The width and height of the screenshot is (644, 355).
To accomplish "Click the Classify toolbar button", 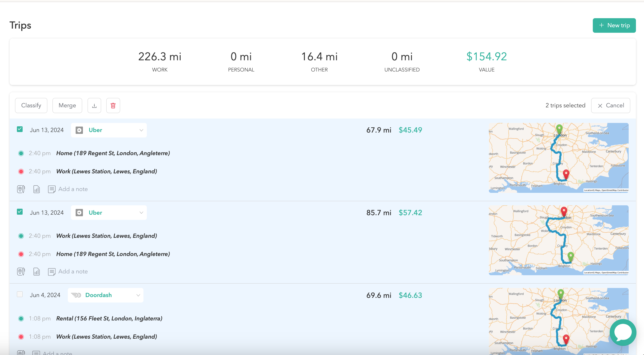I will 31,106.
